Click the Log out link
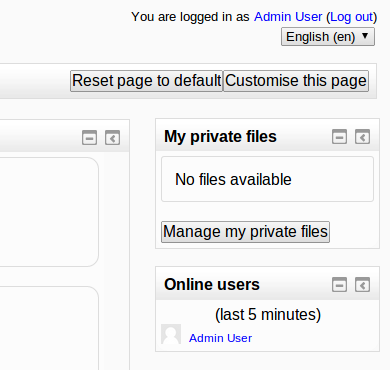Screen dimensions: 390x370 click(351, 17)
